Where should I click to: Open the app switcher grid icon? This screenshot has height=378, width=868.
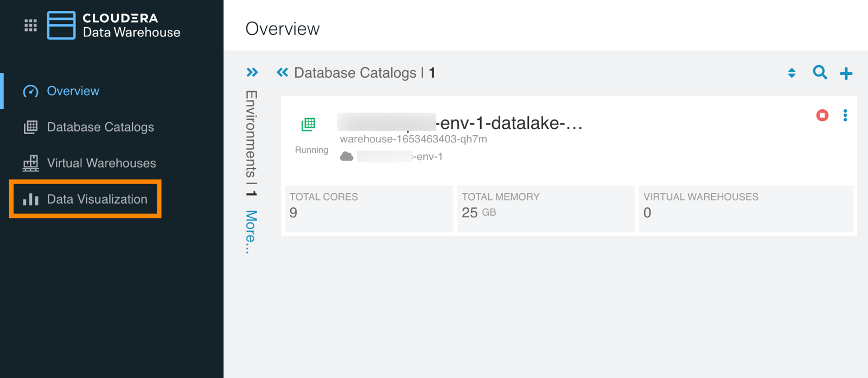pos(30,26)
